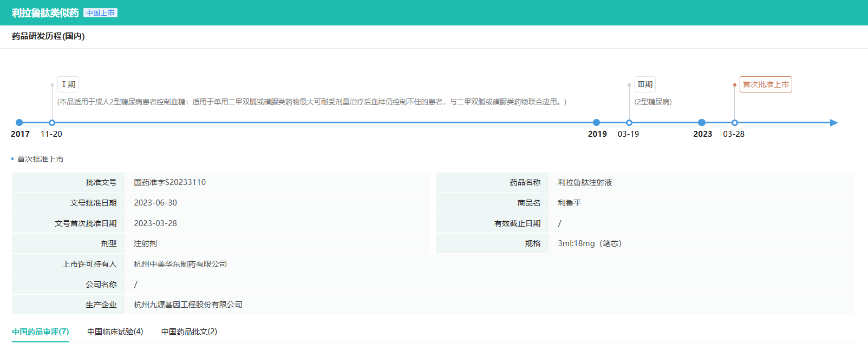Click the 03-19 hollow timeline marker
The height and width of the screenshot is (344, 868).
pyautogui.click(x=629, y=123)
